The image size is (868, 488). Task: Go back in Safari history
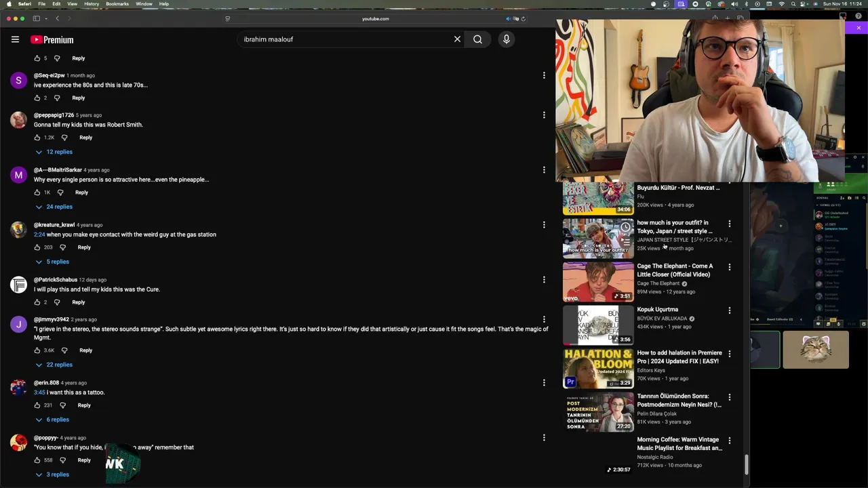point(57,18)
